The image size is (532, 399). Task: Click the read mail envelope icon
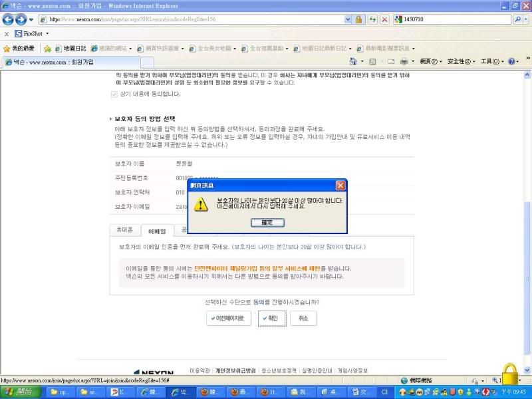coord(391,62)
